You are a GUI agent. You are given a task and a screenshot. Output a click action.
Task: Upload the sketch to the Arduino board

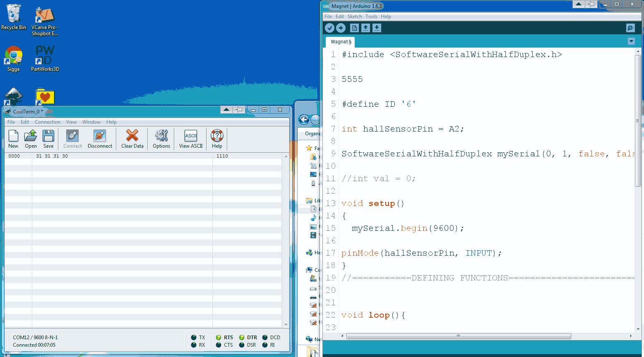tap(341, 28)
